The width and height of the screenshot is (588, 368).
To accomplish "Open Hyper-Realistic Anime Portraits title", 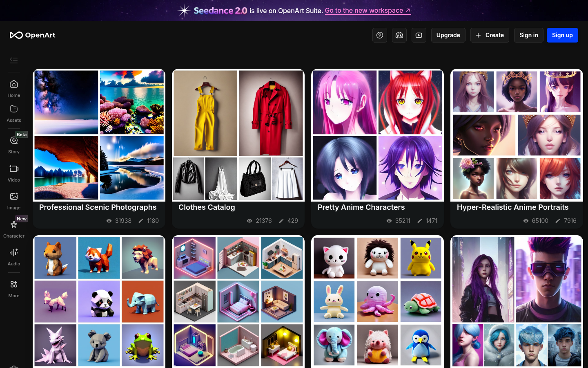I will pyautogui.click(x=513, y=207).
